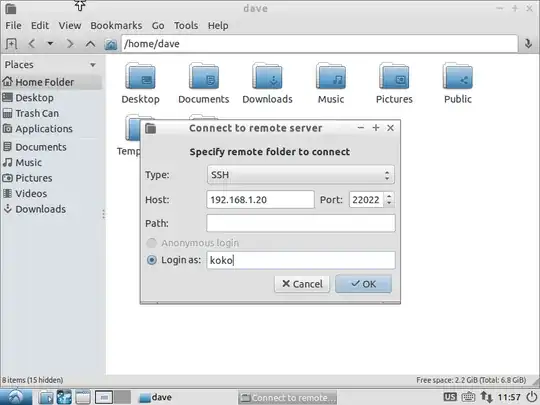
Task: Click the keyboard tray icon
Action: [x=468, y=397]
